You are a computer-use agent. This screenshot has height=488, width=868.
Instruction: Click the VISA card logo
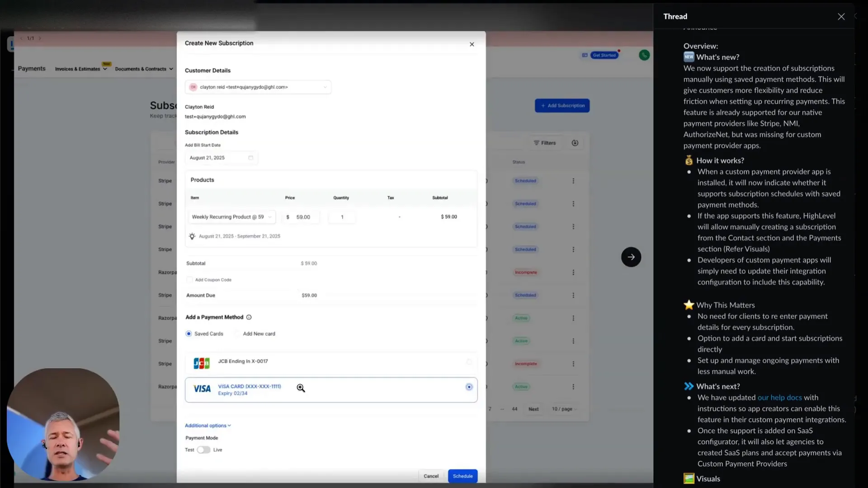click(202, 389)
